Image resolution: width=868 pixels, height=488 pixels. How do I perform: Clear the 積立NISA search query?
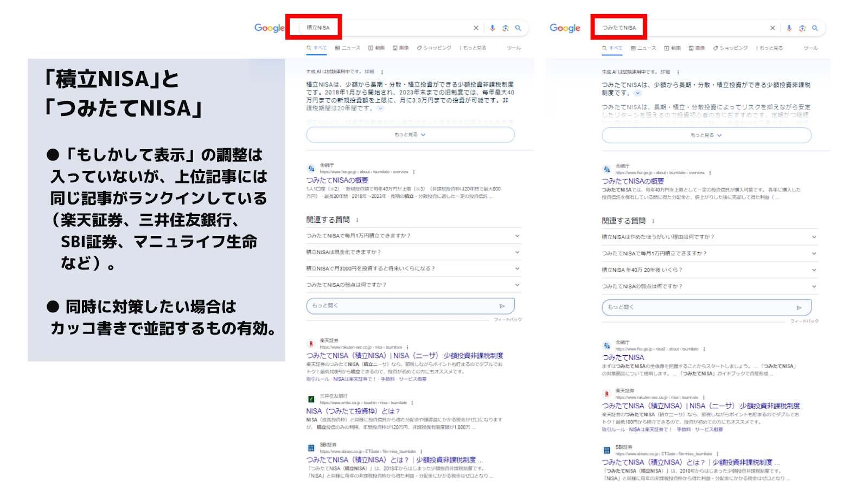coord(476,28)
